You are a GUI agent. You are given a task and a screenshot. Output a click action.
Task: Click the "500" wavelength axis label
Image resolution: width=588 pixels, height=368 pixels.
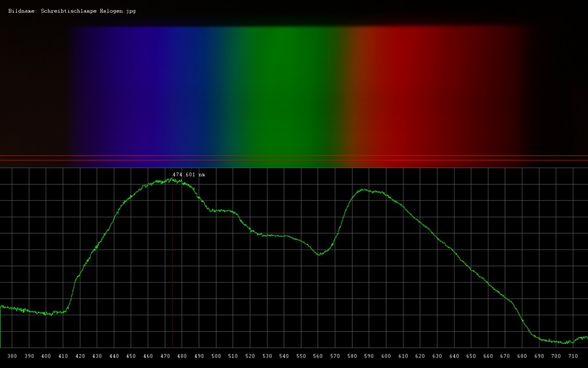pyautogui.click(x=216, y=356)
